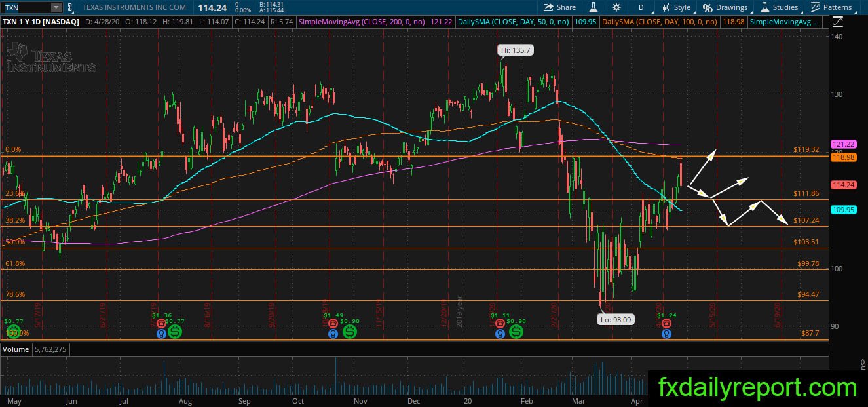This screenshot has width=868, height=407.
Task: Click the $111.86 Fibonacci level label
Action: 806,193
